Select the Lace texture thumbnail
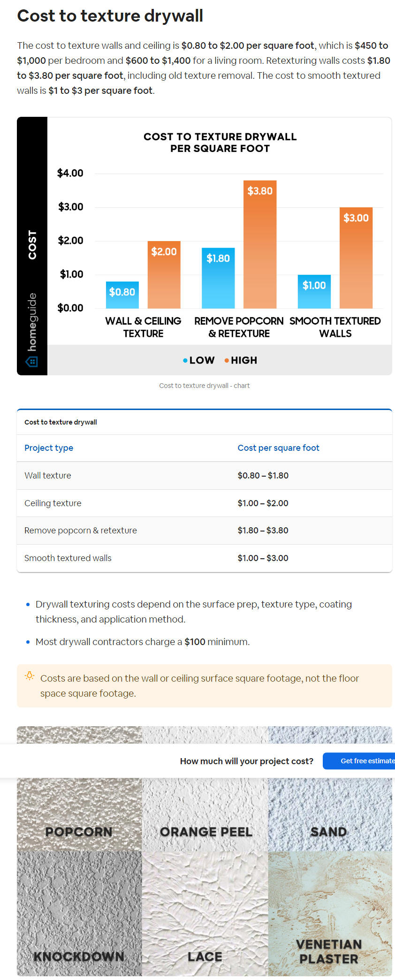Screen dimensions: 395x980 pyautogui.click(x=205, y=913)
